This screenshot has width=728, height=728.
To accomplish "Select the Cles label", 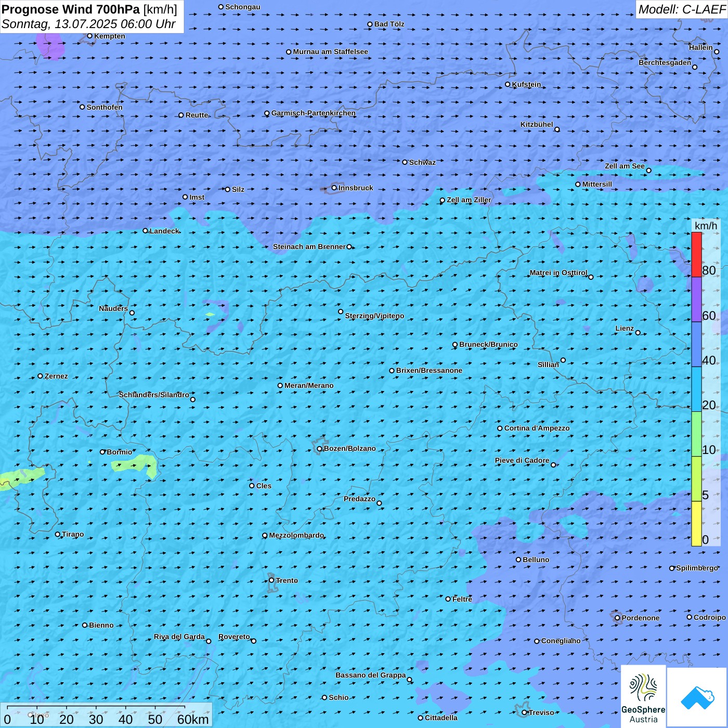I will [x=264, y=486].
